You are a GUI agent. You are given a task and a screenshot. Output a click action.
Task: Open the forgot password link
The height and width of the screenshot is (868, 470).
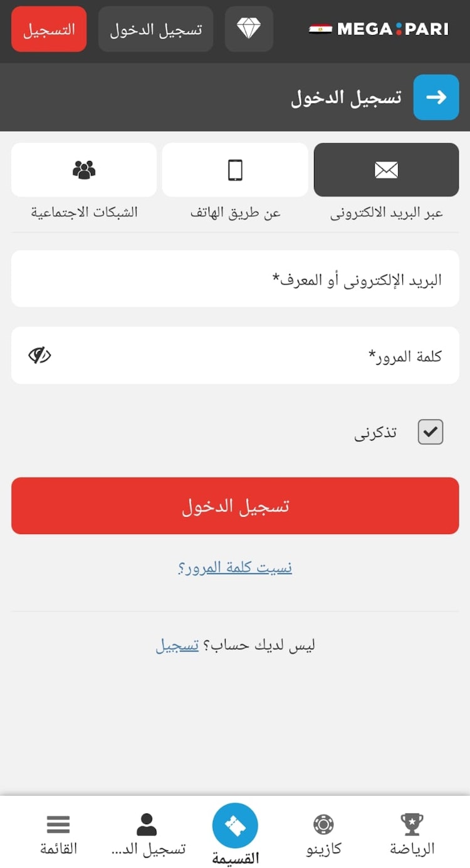pyautogui.click(x=235, y=568)
